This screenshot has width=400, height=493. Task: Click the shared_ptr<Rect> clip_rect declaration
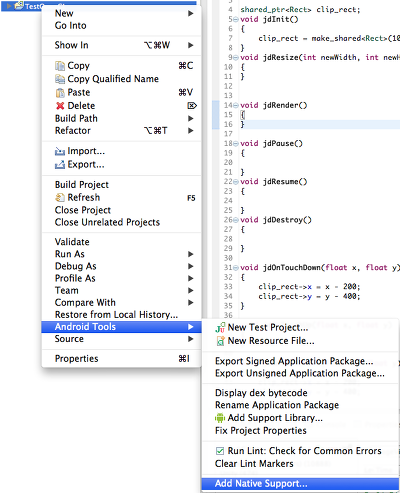coord(300,10)
